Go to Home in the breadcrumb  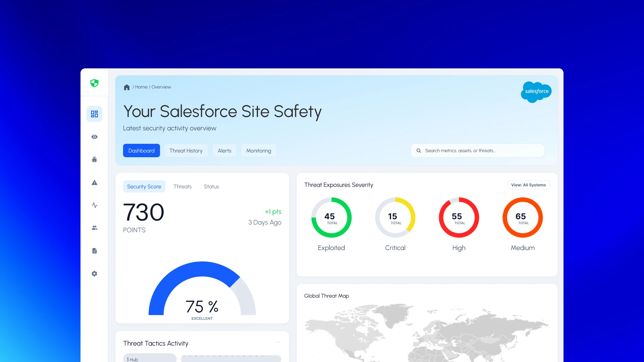141,87
